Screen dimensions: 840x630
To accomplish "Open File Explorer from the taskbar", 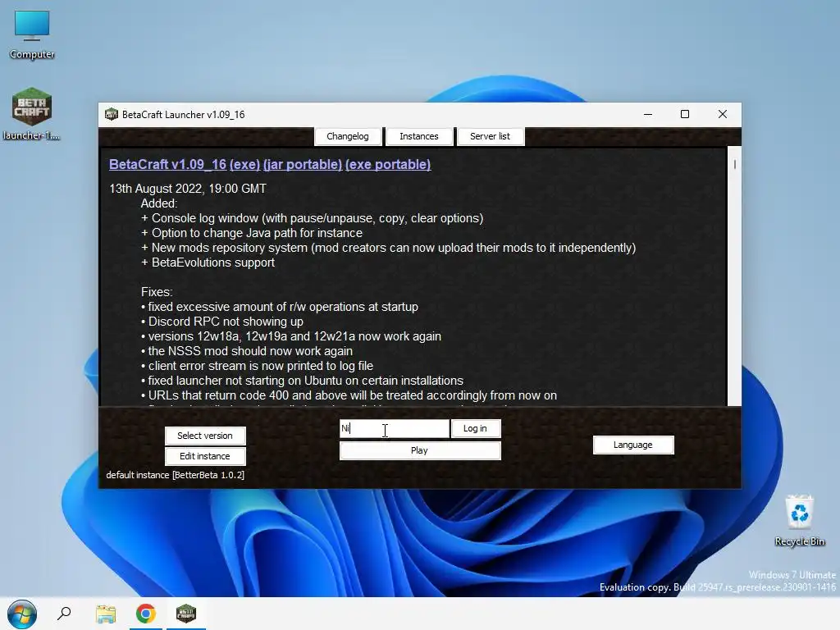I will tap(106, 614).
